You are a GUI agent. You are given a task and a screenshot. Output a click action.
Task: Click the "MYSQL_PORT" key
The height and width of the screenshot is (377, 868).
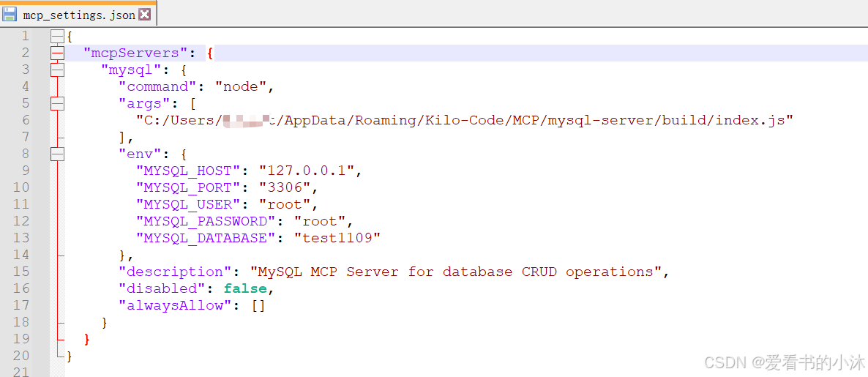[x=188, y=187]
